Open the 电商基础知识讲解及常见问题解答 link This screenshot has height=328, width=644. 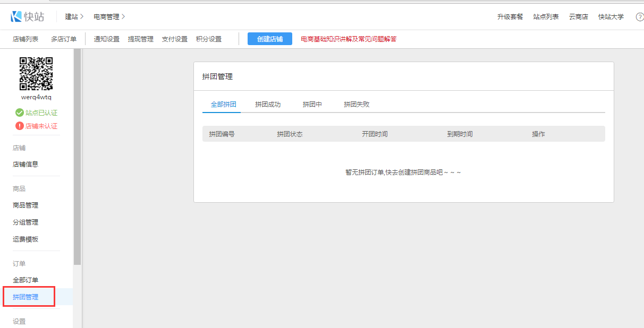[x=349, y=39]
